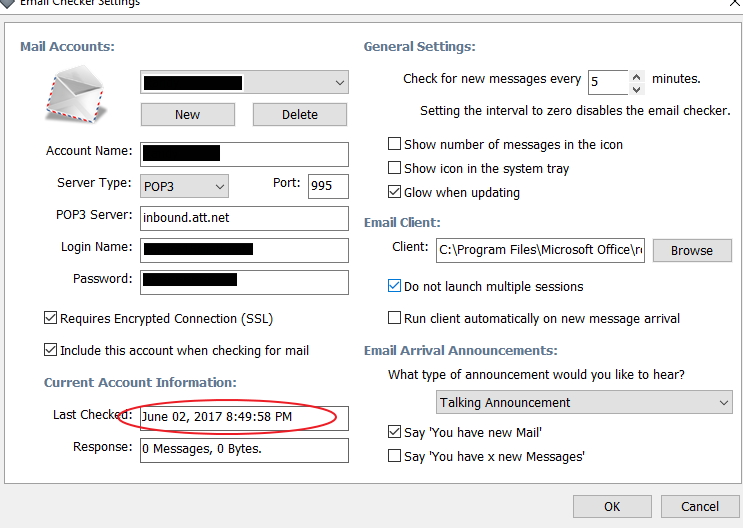The width and height of the screenshot is (743, 528).
Task: Browse for the email client path
Action: tap(691, 251)
